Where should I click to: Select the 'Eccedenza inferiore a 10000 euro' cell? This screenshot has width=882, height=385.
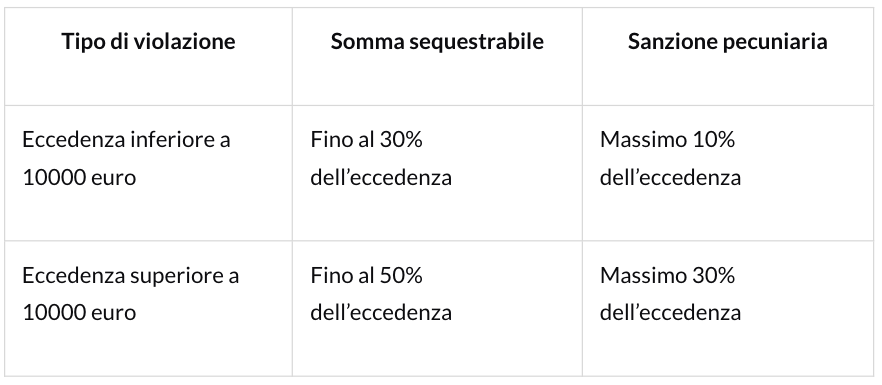(x=148, y=173)
